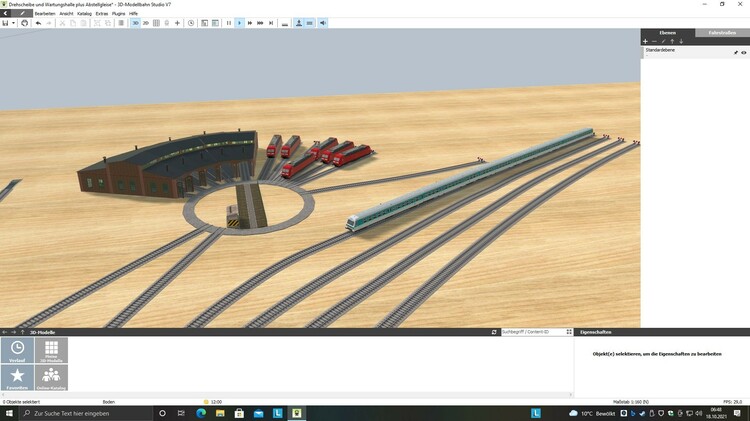Save the layout with the floppy icon

5,23
